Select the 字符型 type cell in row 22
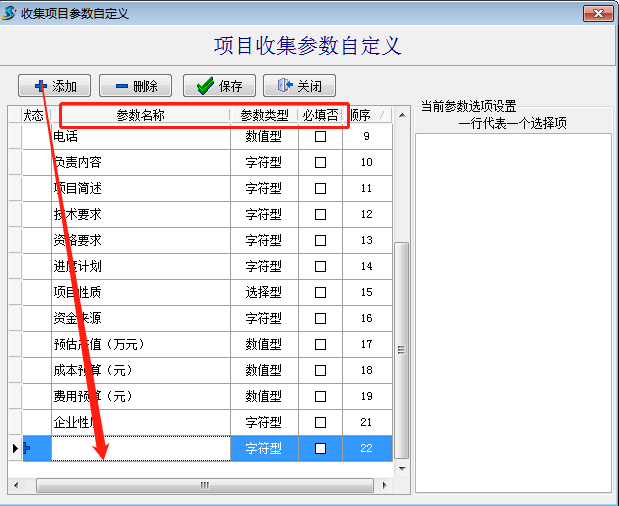The image size is (619, 506). (264, 448)
